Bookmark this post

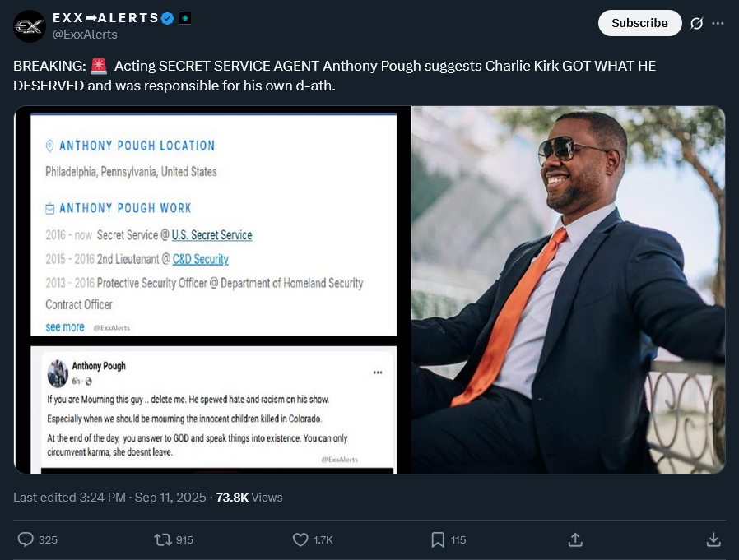439,539
